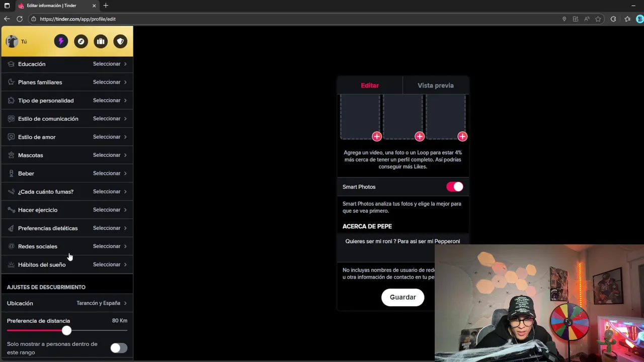The width and height of the screenshot is (644, 362).
Task: Click the 80 Km distance value
Action: (120, 321)
